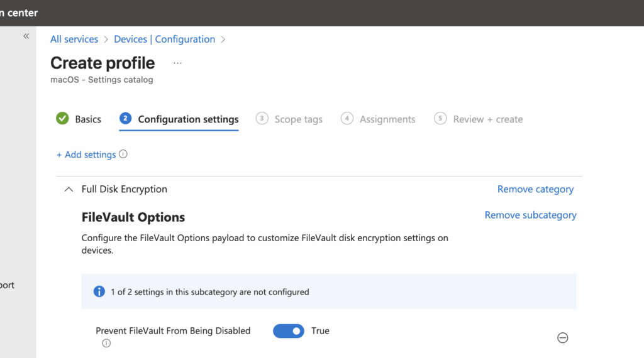Screen dimensions: 644x358
Task: Open the sidebar item ending in 'port'
Action: 8,285
